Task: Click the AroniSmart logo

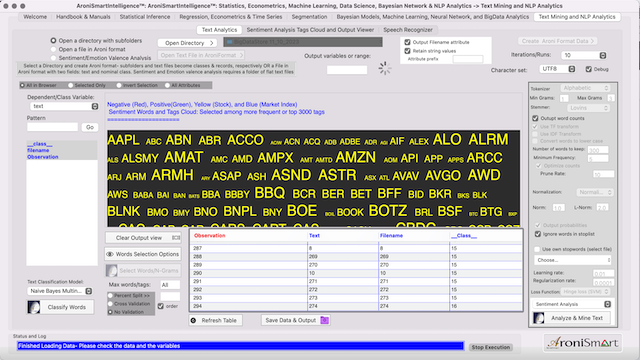Action: point(582,343)
